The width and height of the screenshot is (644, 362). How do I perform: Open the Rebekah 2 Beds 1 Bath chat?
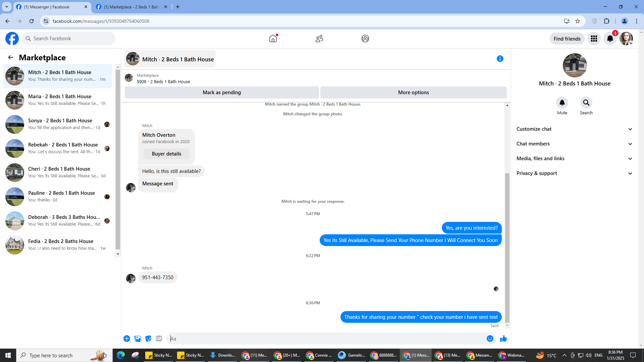[58, 148]
